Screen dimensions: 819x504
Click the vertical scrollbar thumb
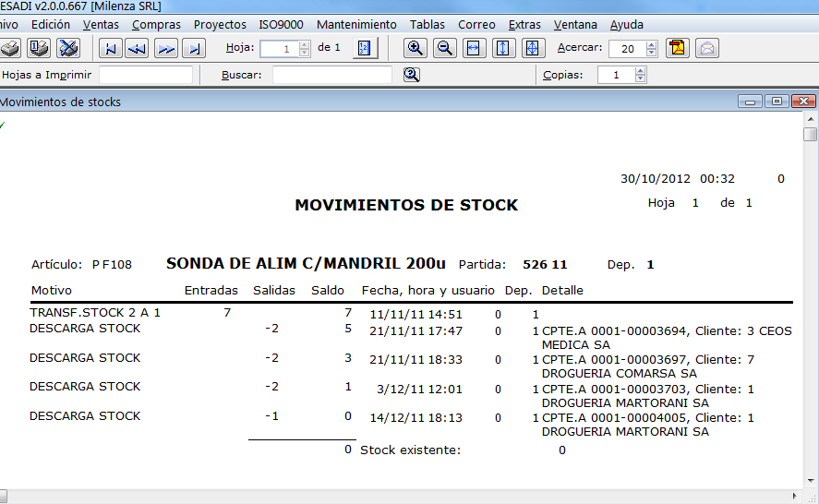point(811,134)
